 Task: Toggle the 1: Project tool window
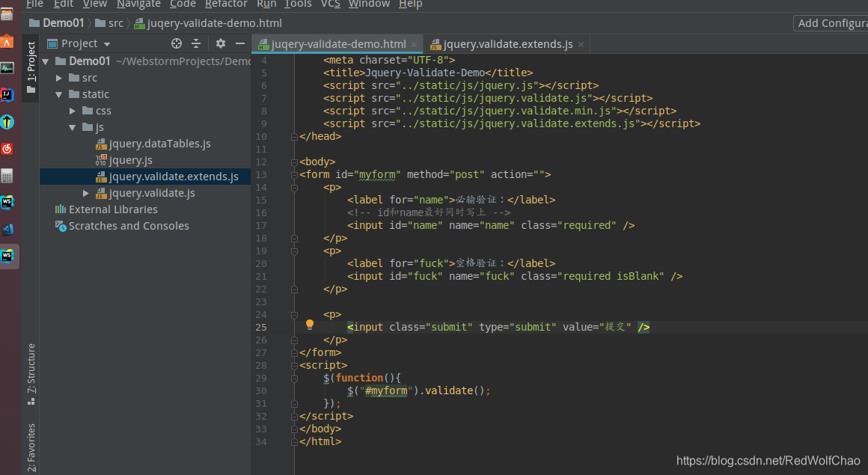point(31,67)
